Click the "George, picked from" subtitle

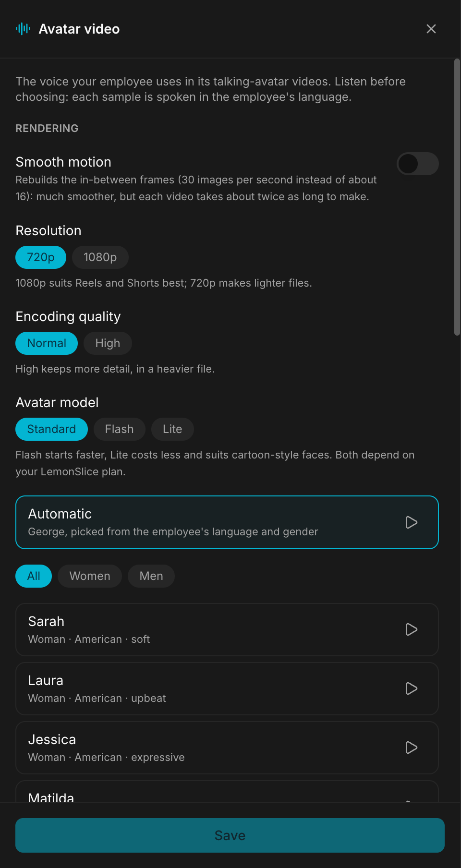[x=173, y=532]
